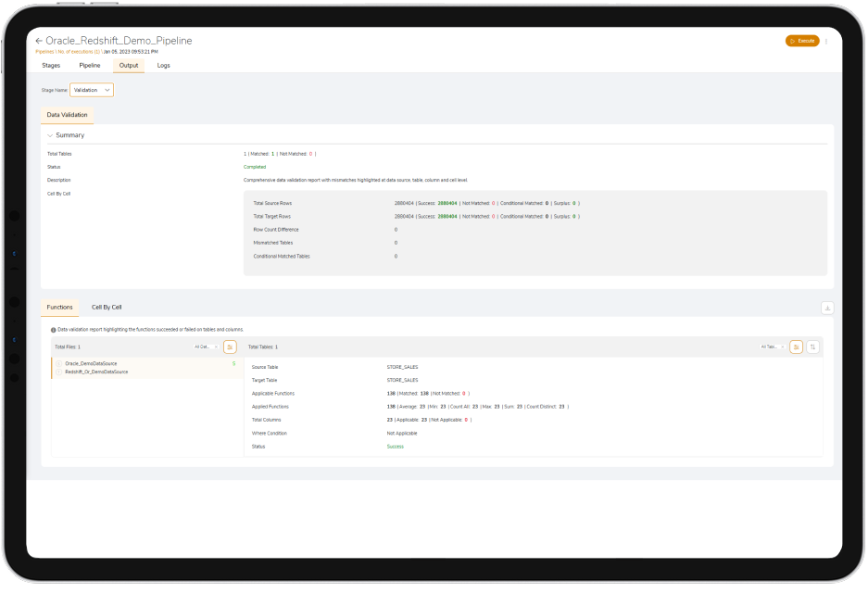
Task: Click the download report icon
Action: 827,308
